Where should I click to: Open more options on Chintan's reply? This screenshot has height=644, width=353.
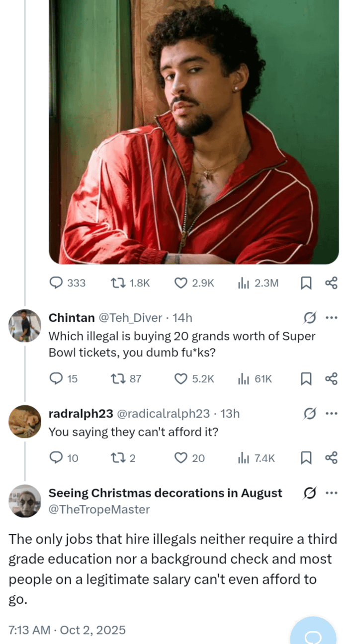(331, 318)
